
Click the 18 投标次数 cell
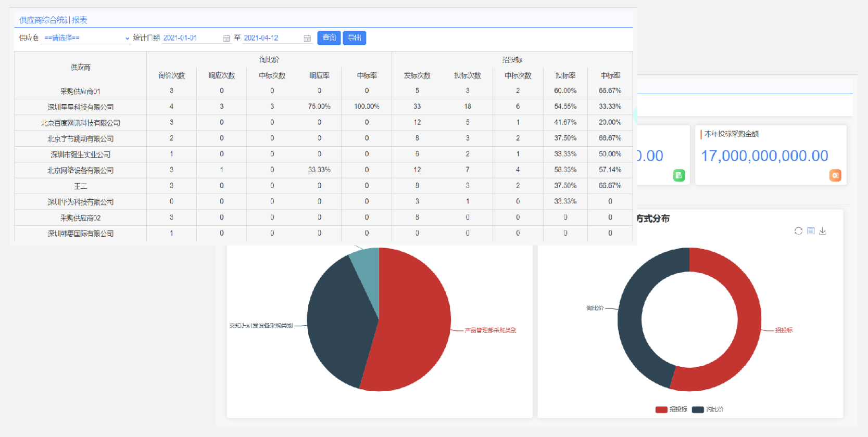pos(468,106)
